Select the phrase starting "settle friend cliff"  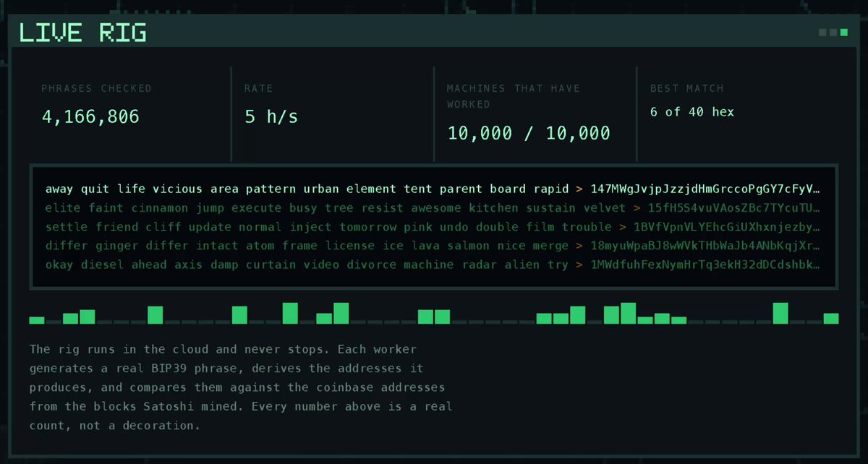click(328, 227)
